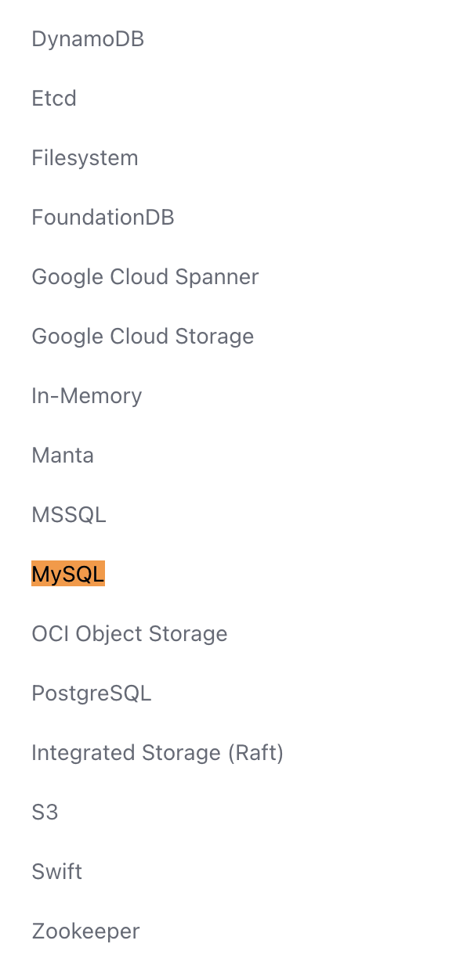Open Integrated Storage (Raft) link
Viewport: 467px width, 980px height.
(x=157, y=753)
